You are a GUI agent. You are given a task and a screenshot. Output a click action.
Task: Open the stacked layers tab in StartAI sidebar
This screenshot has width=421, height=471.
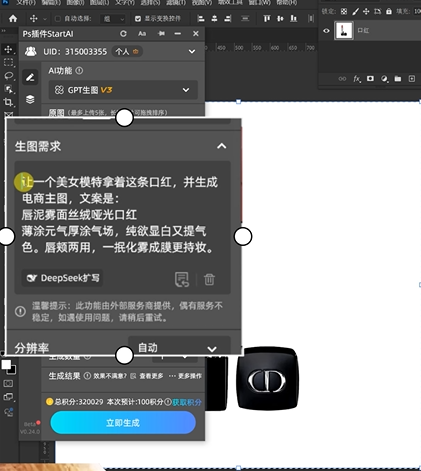(30, 99)
